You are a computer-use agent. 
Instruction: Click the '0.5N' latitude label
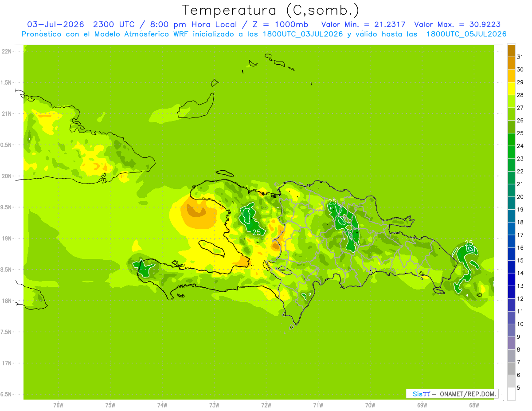7,145
